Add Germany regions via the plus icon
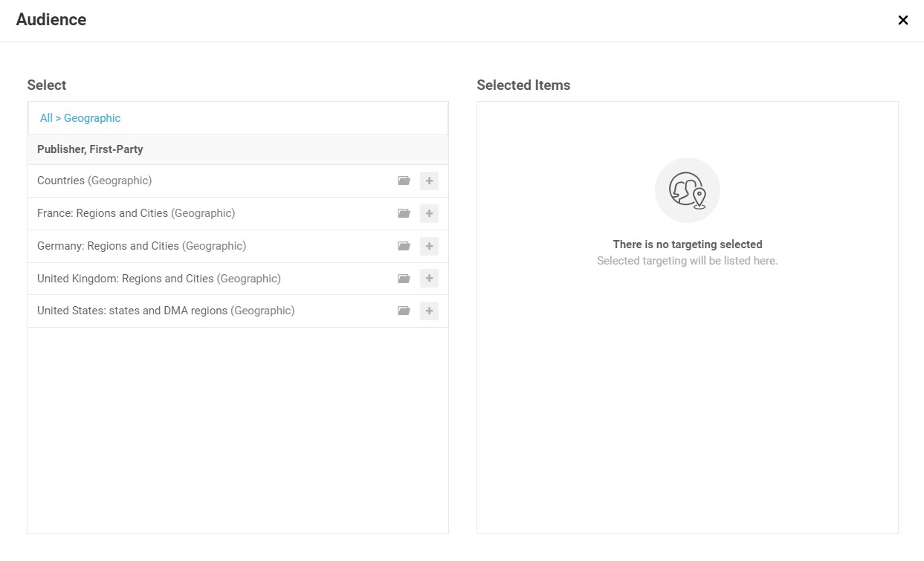 tap(429, 246)
